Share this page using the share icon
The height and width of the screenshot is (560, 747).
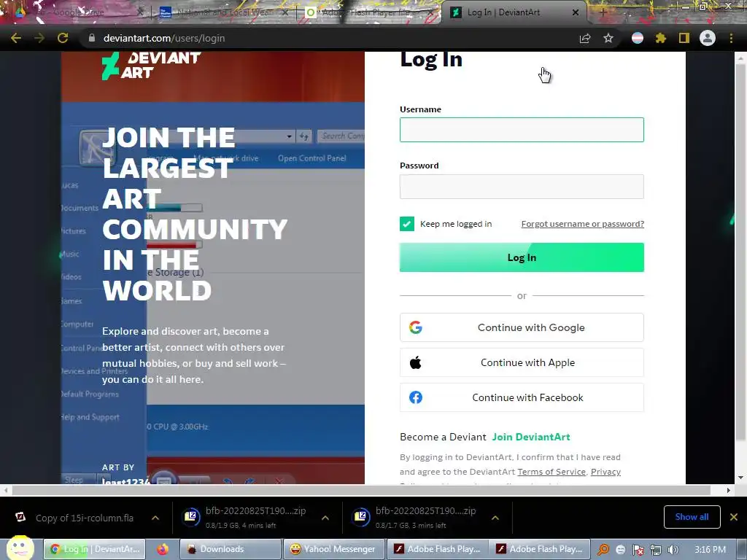pyautogui.click(x=585, y=38)
